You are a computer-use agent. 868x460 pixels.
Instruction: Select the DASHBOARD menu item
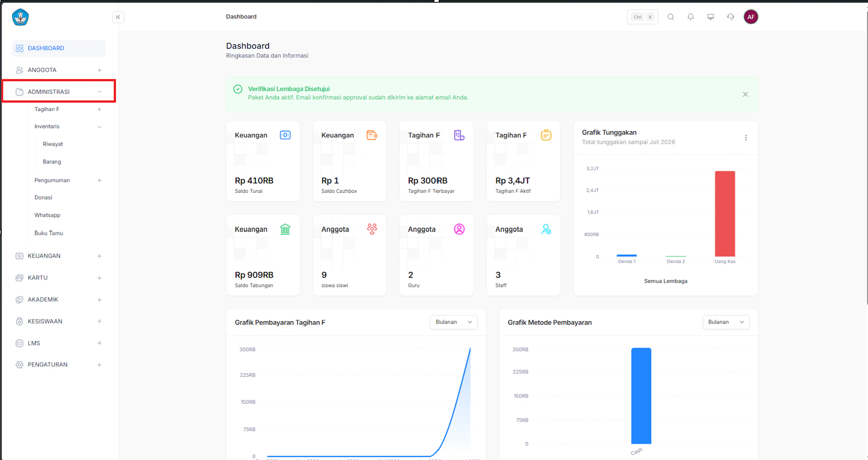pos(59,48)
